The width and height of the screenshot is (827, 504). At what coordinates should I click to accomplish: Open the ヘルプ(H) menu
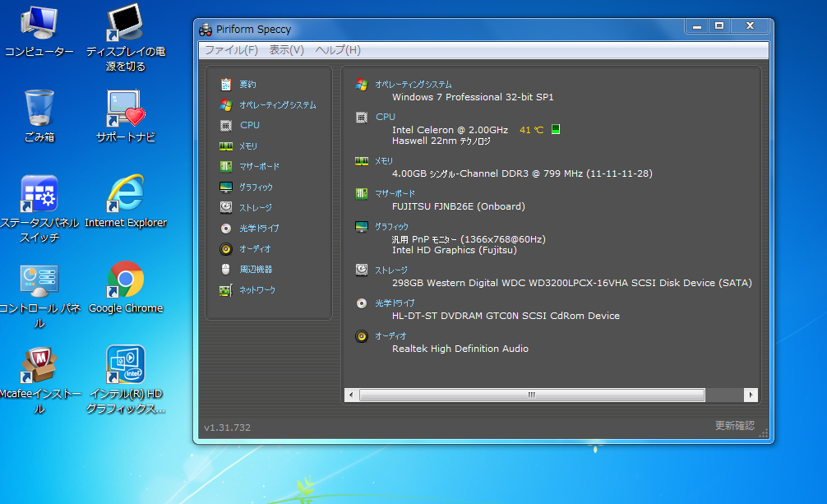[338, 50]
